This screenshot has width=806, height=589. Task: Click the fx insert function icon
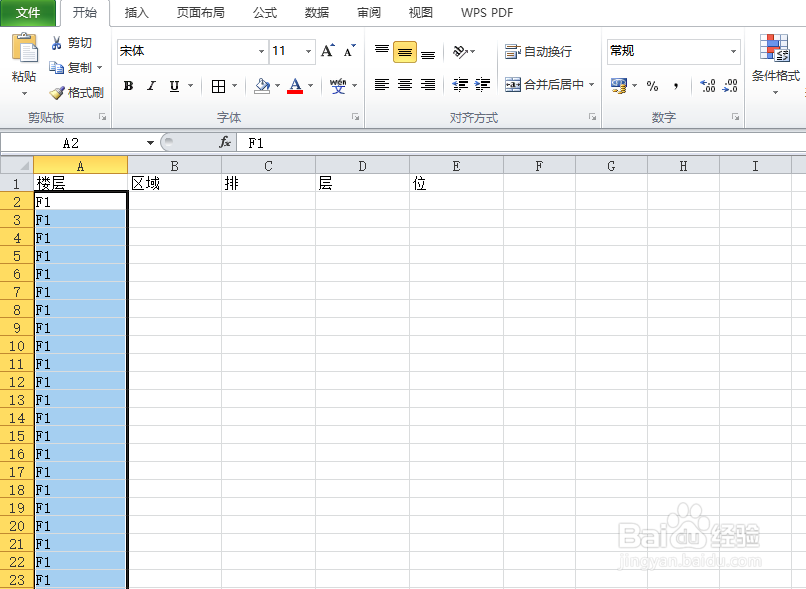(225, 142)
